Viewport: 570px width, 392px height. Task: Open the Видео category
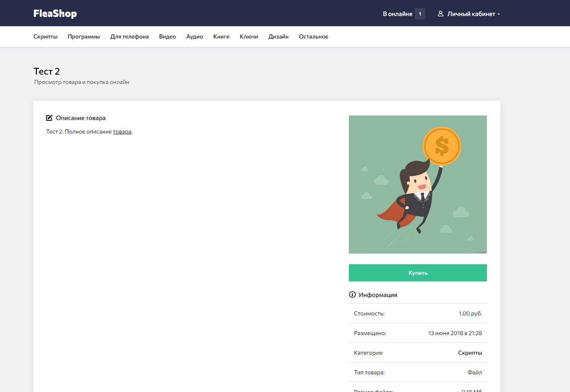[x=167, y=36]
